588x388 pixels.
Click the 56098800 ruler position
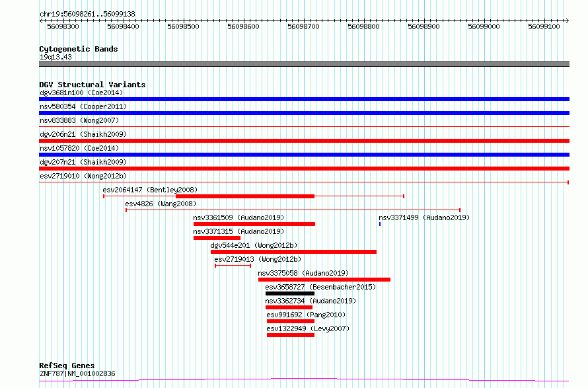pos(364,26)
